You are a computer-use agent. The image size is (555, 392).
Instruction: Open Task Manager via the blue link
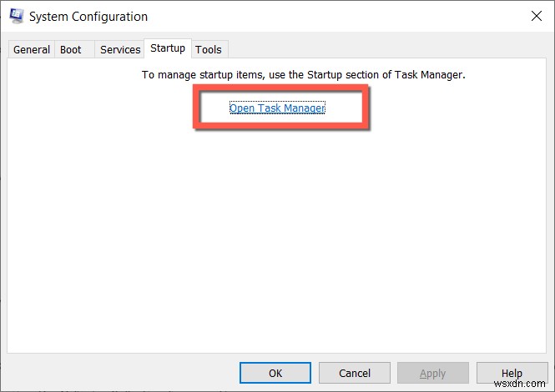(x=277, y=108)
